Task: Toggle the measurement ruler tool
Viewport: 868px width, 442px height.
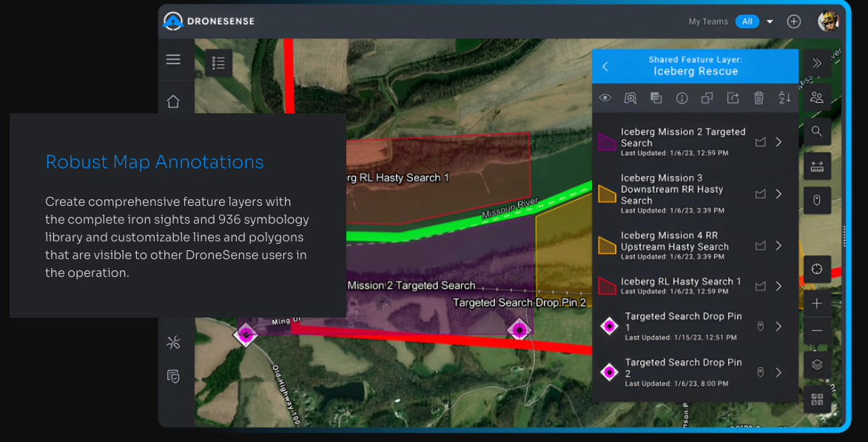Action: [817, 167]
